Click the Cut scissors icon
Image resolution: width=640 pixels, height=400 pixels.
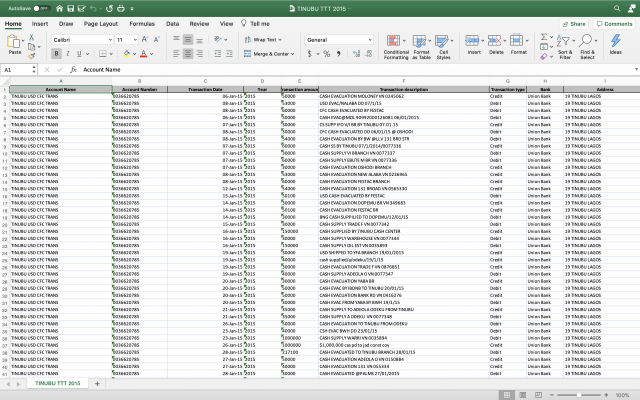[x=32, y=36]
